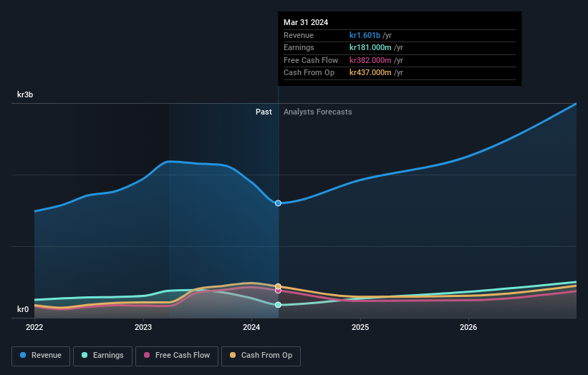The image size is (588, 375).
Task: Click the kr1.601b revenue value
Action: tap(365, 35)
